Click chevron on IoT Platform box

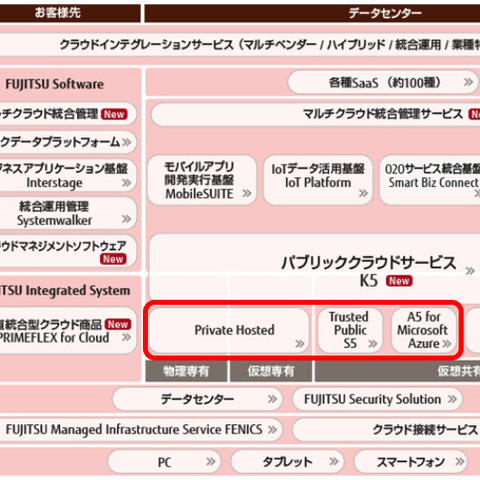363,193
